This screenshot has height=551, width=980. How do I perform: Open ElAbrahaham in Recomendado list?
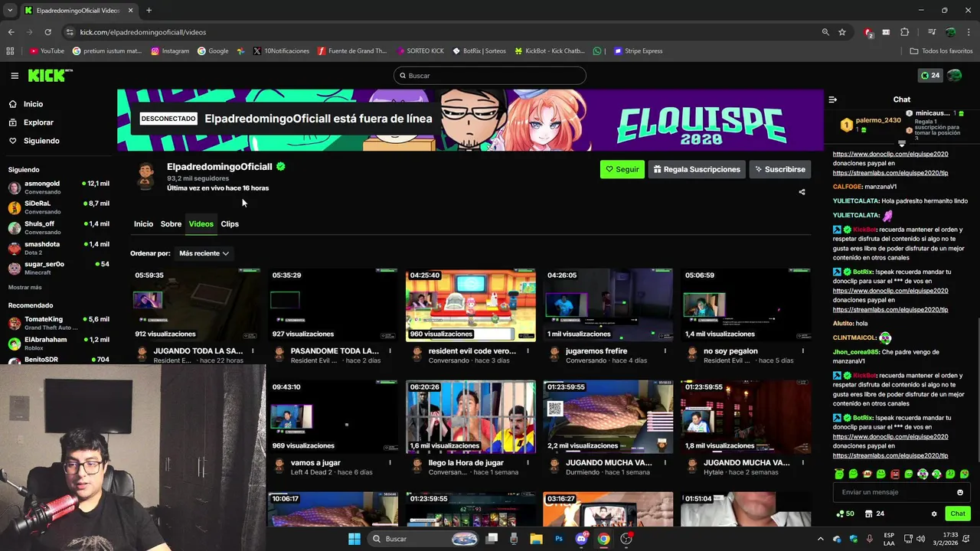pyautogui.click(x=58, y=343)
